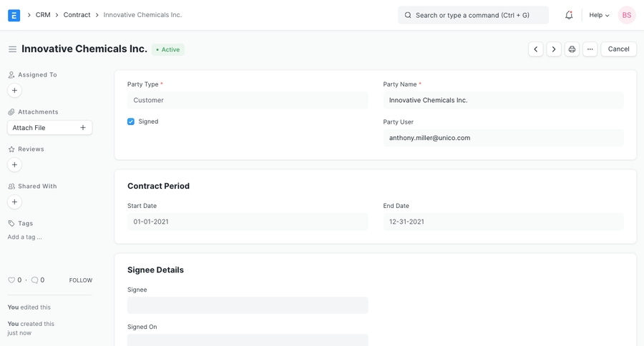Open the three-dot more options menu
This screenshot has height=346, width=644.
(590, 49)
